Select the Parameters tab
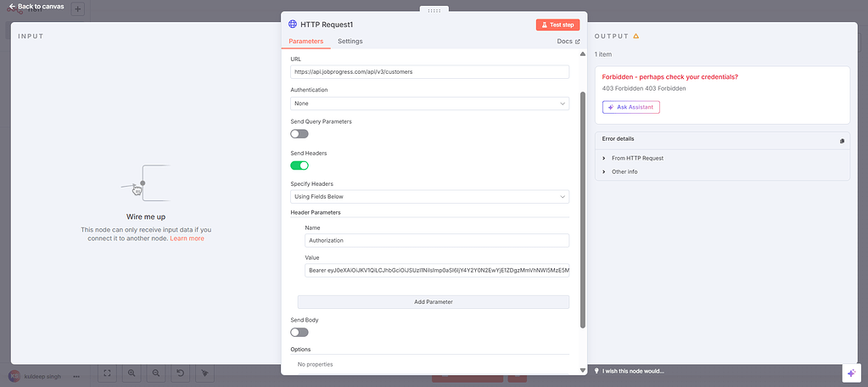The width and height of the screenshot is (868, 387). tap(305, 41)
